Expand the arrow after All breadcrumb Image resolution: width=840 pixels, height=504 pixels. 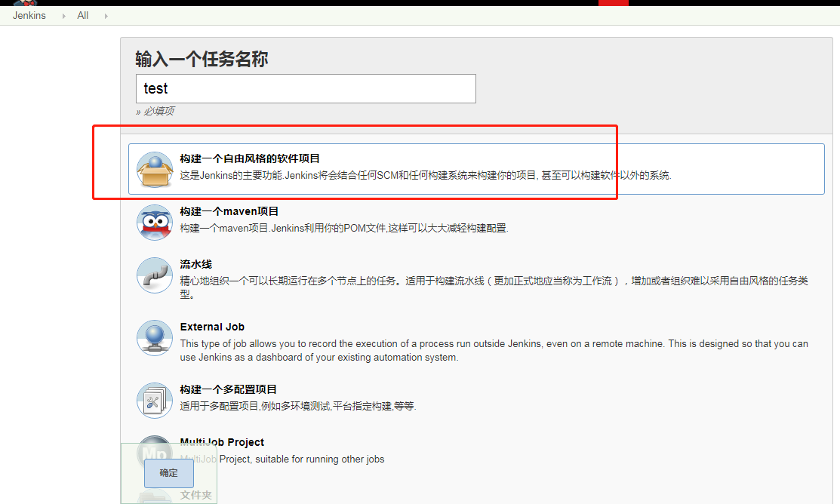[x=106, y=16]
